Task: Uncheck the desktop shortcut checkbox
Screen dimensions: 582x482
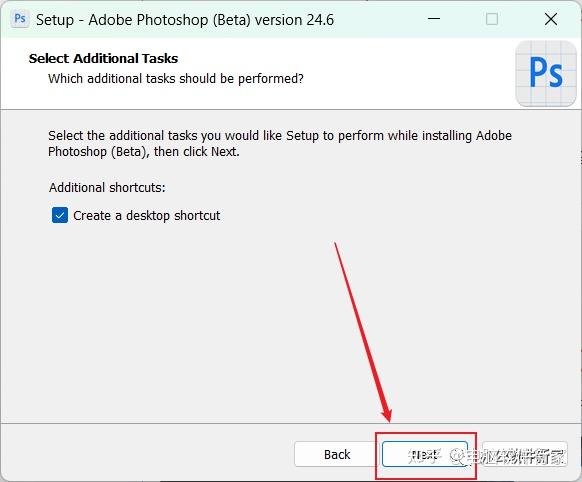Action: (x=60, y=215)
